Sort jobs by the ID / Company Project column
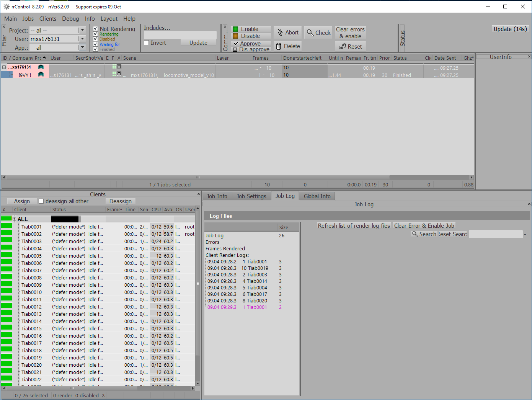This screenshot has height=400, width=532. click(25, 58)
